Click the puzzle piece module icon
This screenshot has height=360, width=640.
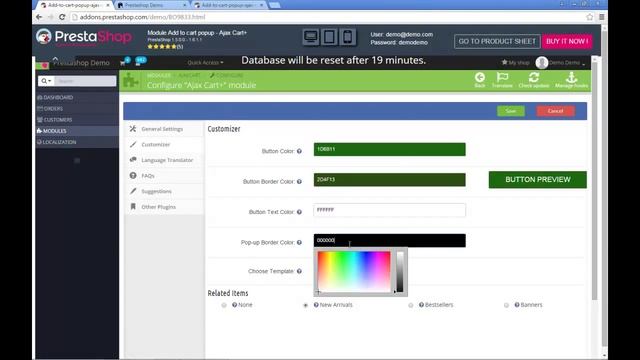point(131,80)
